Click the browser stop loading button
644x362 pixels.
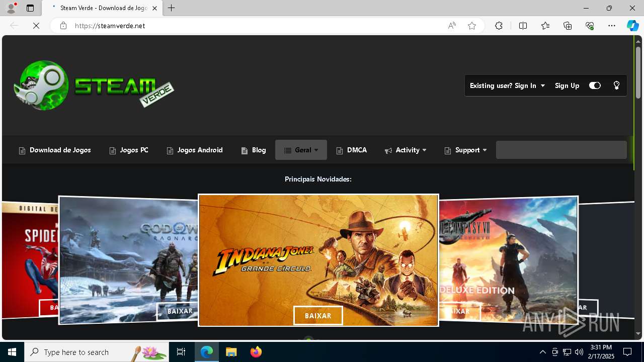point(36,26)
